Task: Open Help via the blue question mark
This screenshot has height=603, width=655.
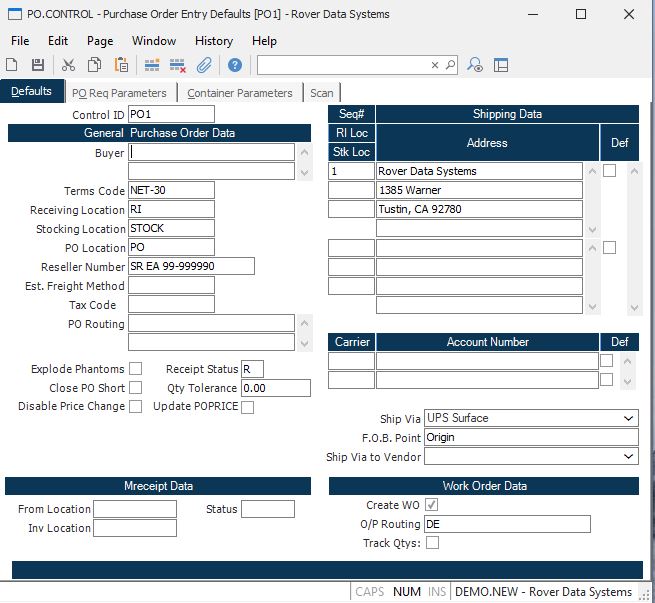Action: [235, 65]
